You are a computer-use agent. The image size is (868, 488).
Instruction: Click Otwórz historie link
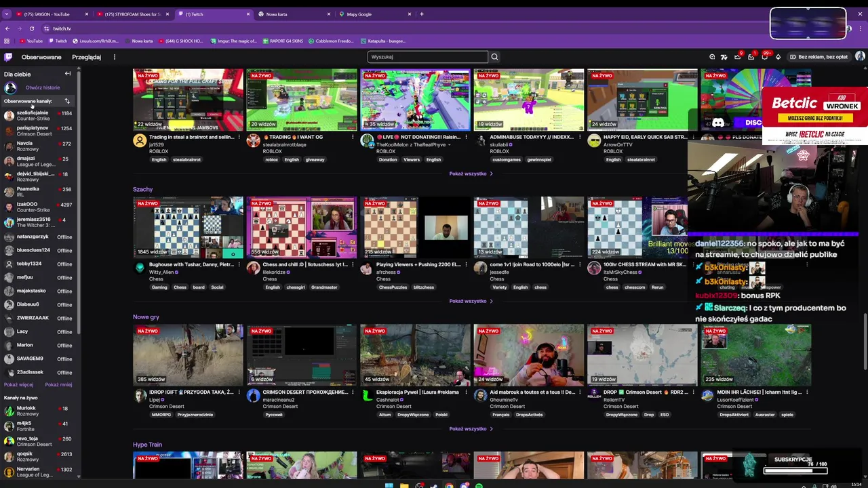[43, 87]
